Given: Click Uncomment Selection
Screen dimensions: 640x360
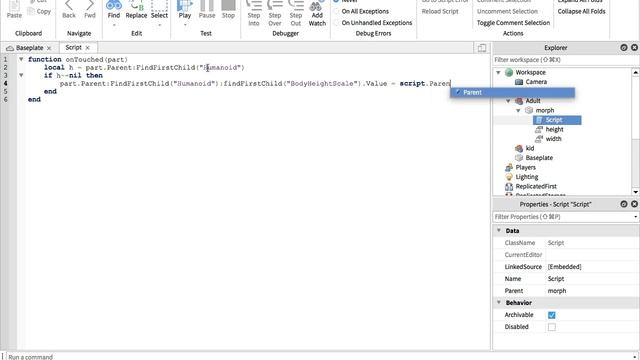Looking at the screenshot, I should tap(507, 11).
